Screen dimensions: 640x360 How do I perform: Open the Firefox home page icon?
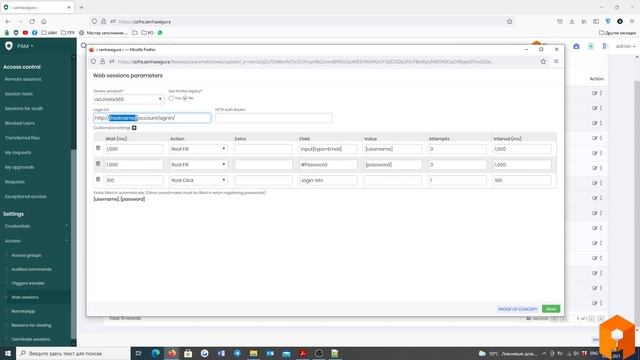pos(44,21)
